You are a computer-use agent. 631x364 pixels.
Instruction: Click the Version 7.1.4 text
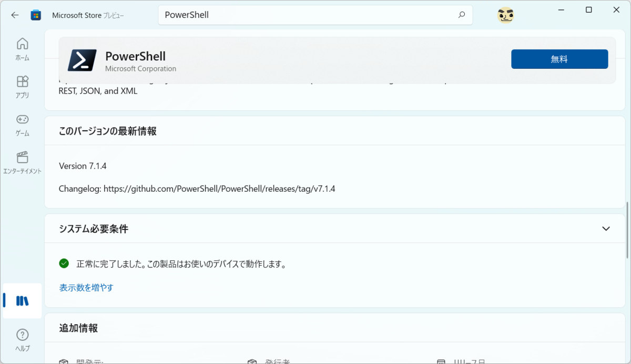coord(83,166)
